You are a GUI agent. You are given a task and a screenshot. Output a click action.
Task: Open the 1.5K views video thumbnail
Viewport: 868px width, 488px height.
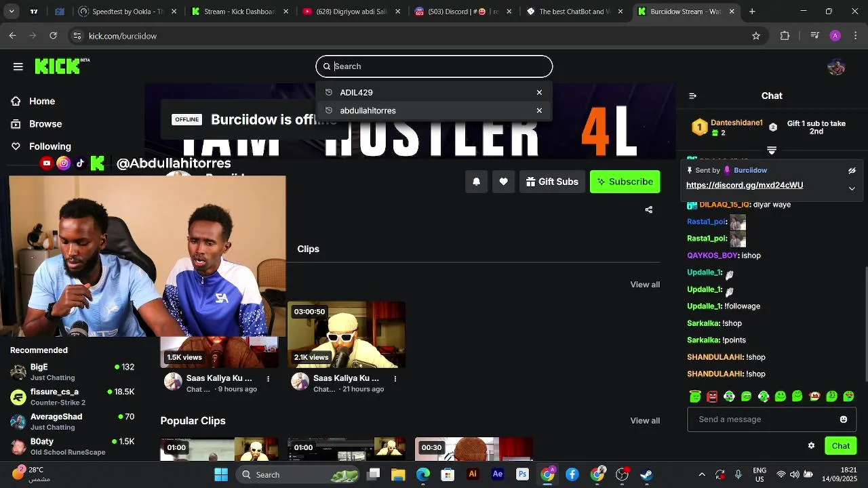(x=219, y=352)
